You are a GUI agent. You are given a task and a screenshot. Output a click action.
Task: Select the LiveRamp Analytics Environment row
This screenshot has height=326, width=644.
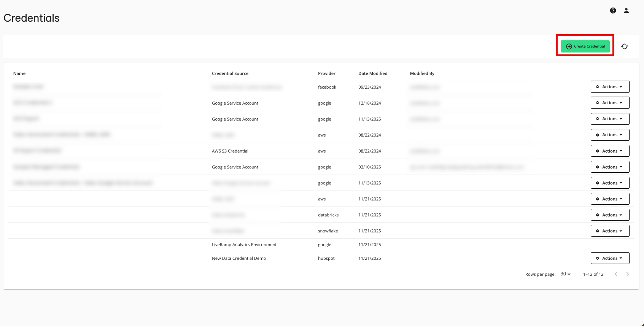click(244, 245)
